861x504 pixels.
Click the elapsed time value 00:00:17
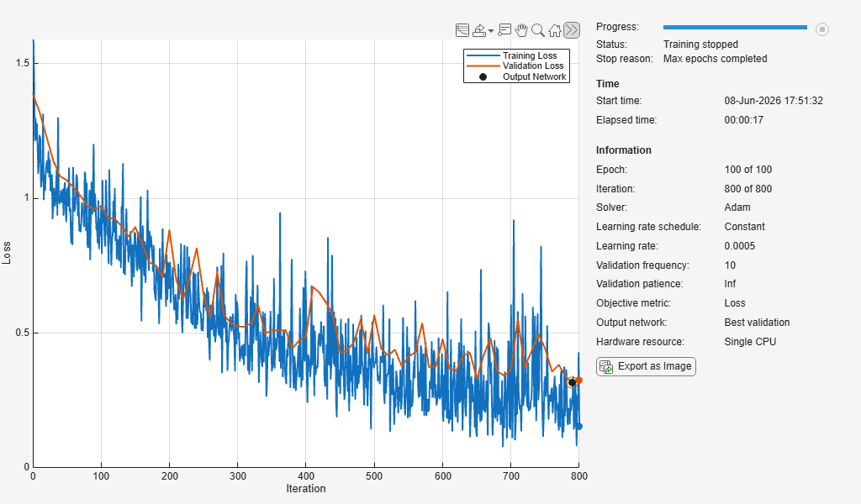click(x=744, y=120)
